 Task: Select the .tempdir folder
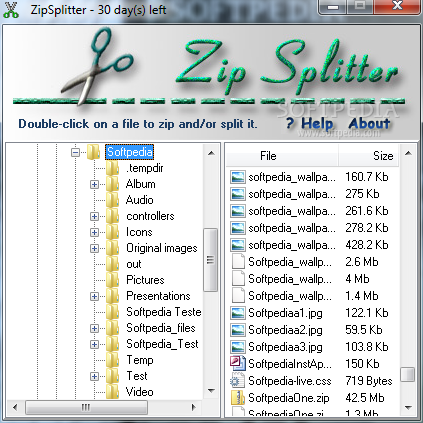[145, 168]
